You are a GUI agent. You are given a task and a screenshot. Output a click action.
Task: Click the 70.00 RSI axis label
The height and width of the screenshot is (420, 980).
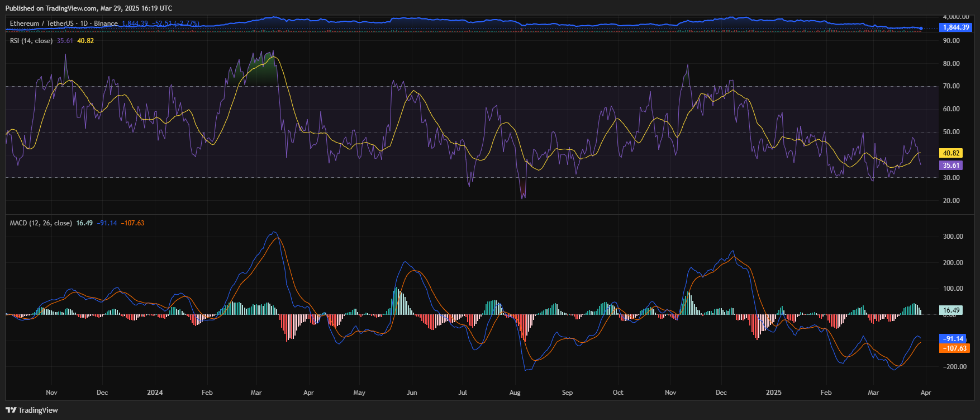pyautogui.click(x=951, y=86)
